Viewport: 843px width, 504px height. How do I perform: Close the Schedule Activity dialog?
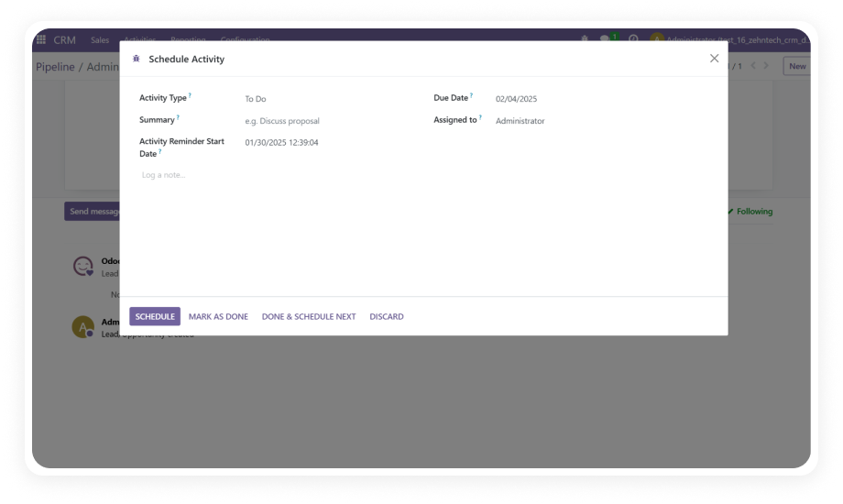[714, 58]
